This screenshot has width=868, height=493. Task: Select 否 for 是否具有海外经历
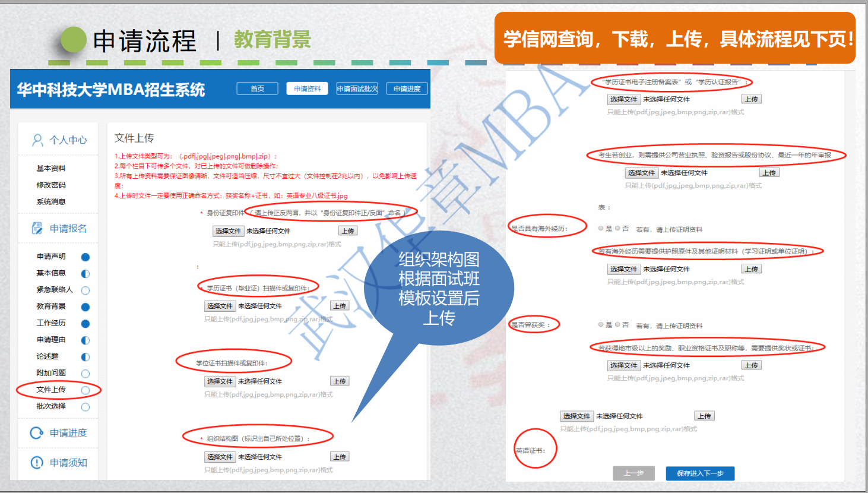point(617,228)
